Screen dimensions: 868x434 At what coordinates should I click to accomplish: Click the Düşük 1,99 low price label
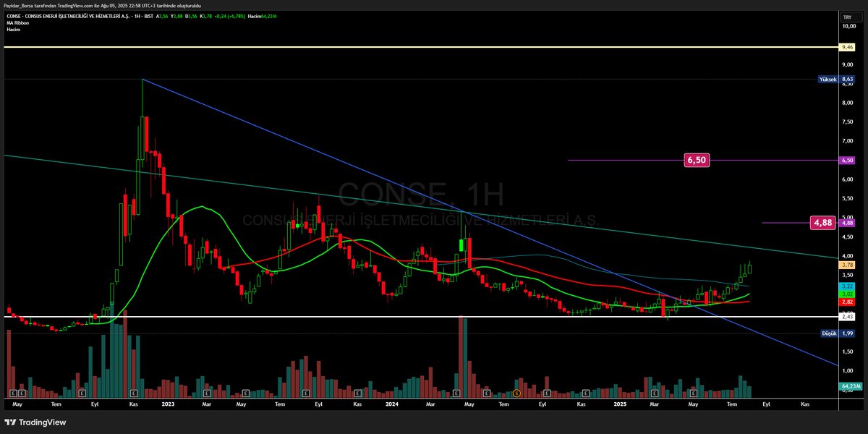click(x=838, y=333)
